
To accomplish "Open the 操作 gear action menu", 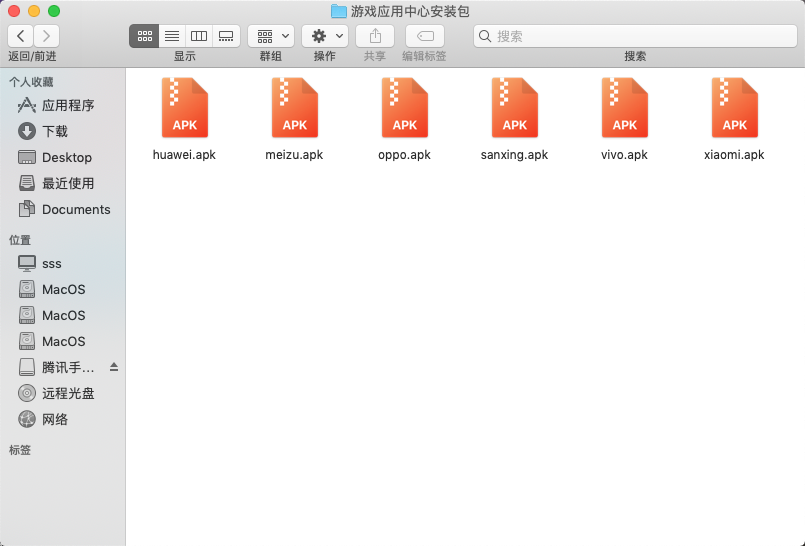I will click(325, 36).
